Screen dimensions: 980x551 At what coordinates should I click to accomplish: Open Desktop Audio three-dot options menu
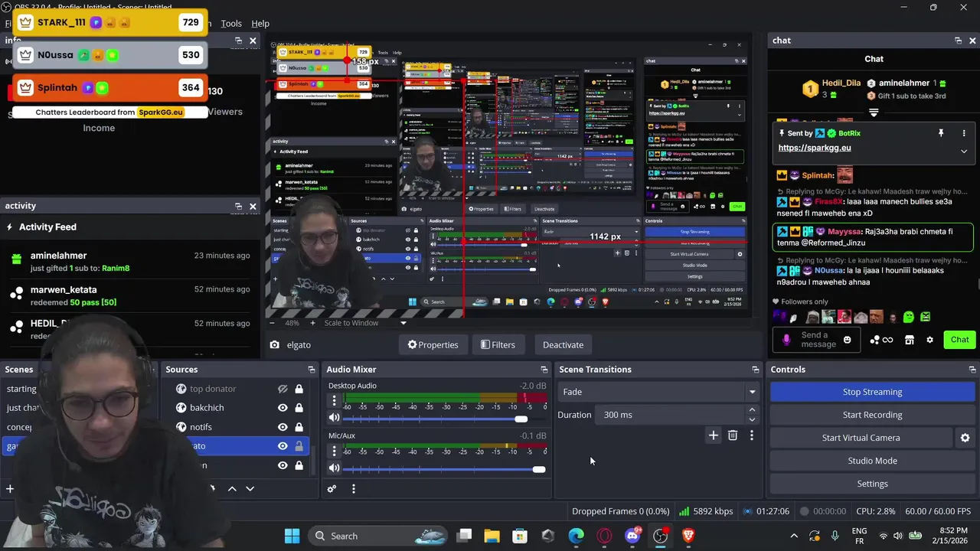(x=334, y=400)
